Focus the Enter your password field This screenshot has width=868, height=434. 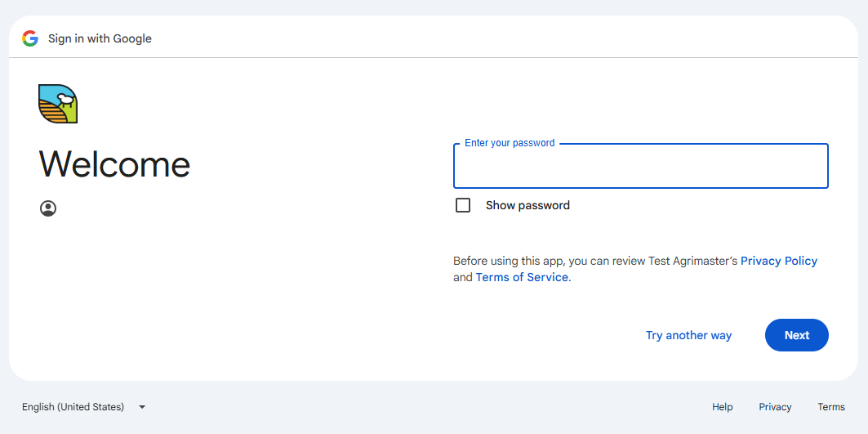640,166
